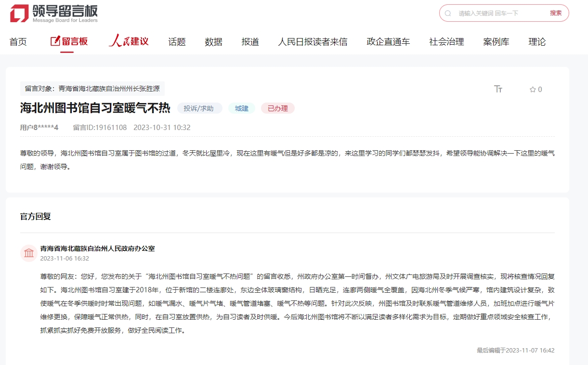Open 社会治理 menu item
Screen dimensions: 588x365
coord(446,42)
